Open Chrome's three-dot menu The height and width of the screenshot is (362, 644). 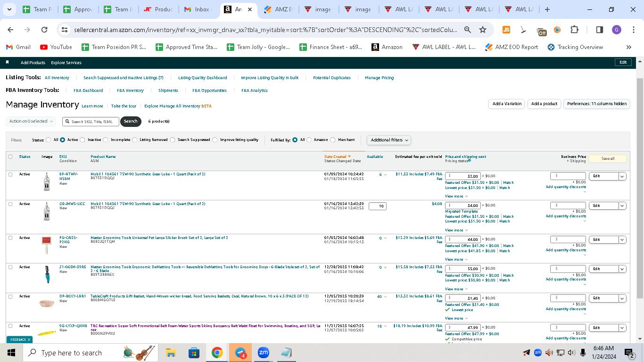[x=633, y=30]
